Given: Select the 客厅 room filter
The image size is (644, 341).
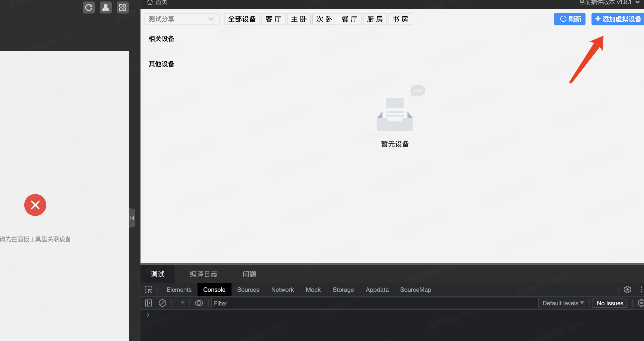Looking at the screenshot, I should [x=273, y=19].
